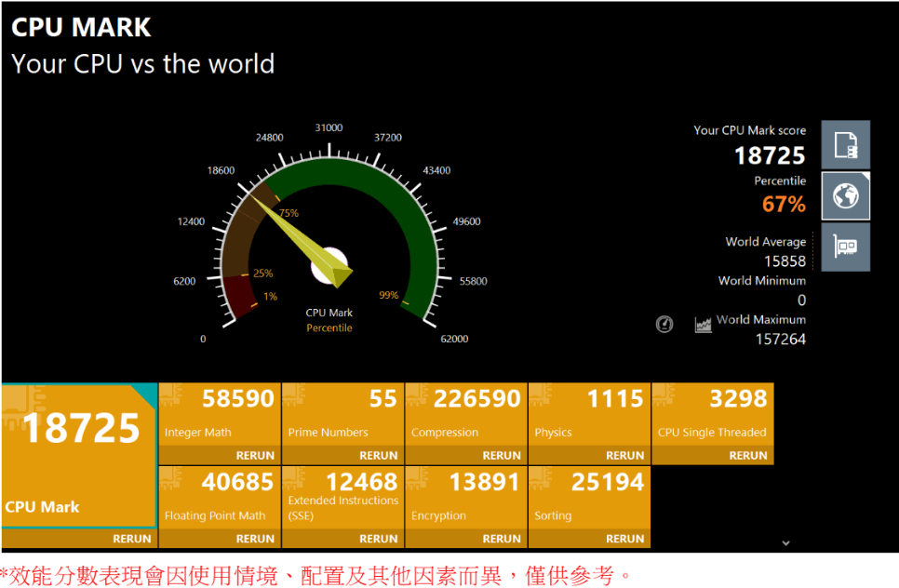This screenshot has height=588, width=899.
Task: Rerun the Floating Point Math test
Action: coord(255,539)
